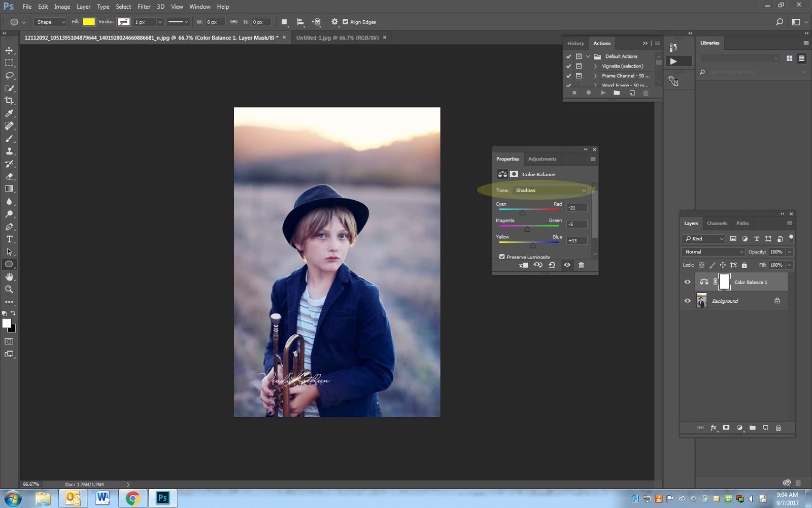The width and height of the screenshot is (812, 508).
Task: Hide the Background layer
Action: coord(687,301)
